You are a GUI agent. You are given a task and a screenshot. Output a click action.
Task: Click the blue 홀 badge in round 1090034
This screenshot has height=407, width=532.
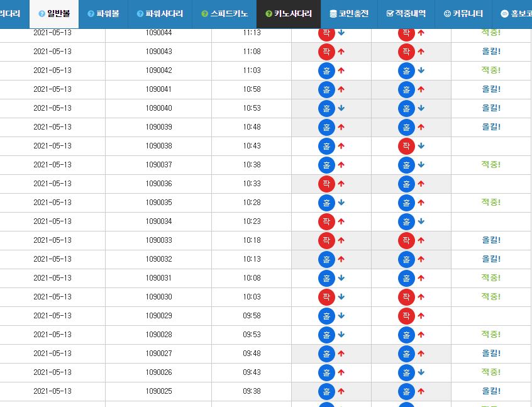406,221
